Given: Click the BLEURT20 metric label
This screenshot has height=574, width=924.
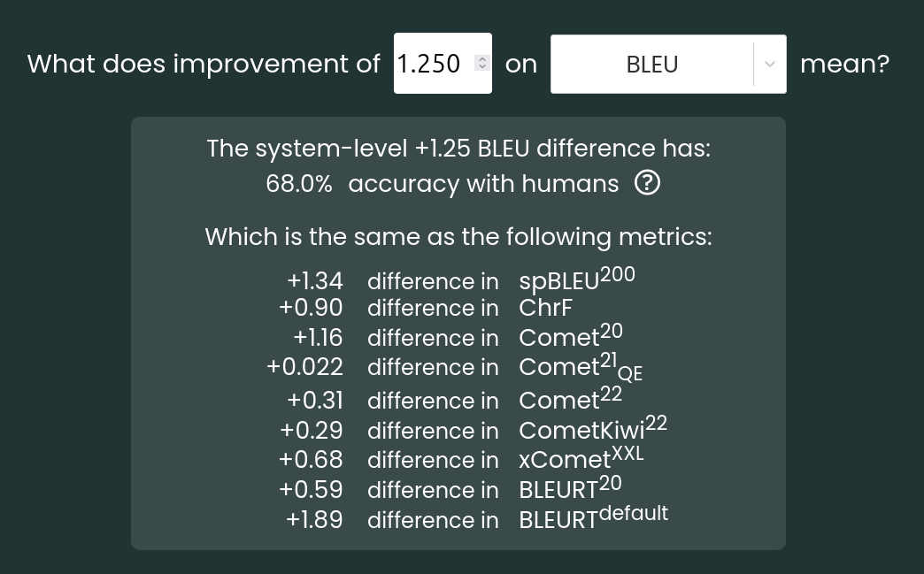Looking at the screenshot, I should [570, 488].
